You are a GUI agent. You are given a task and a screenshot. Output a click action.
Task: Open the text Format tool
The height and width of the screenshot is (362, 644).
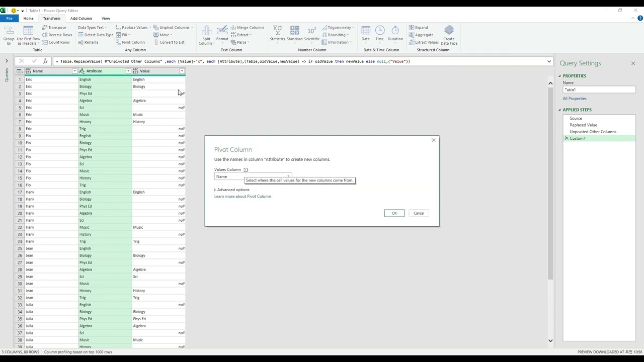[x=222, y=34]
